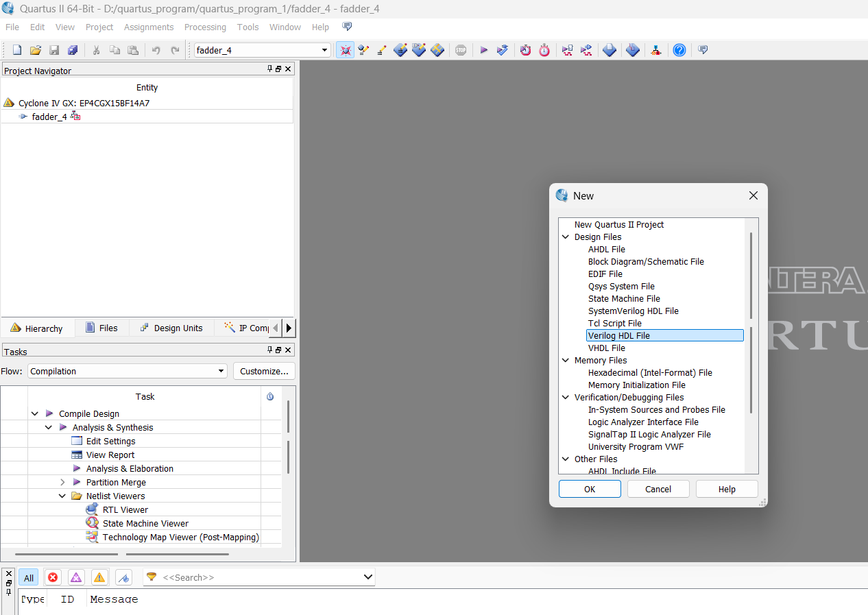Click the Customize... button
868x615 pixels.
click(265, 371)
